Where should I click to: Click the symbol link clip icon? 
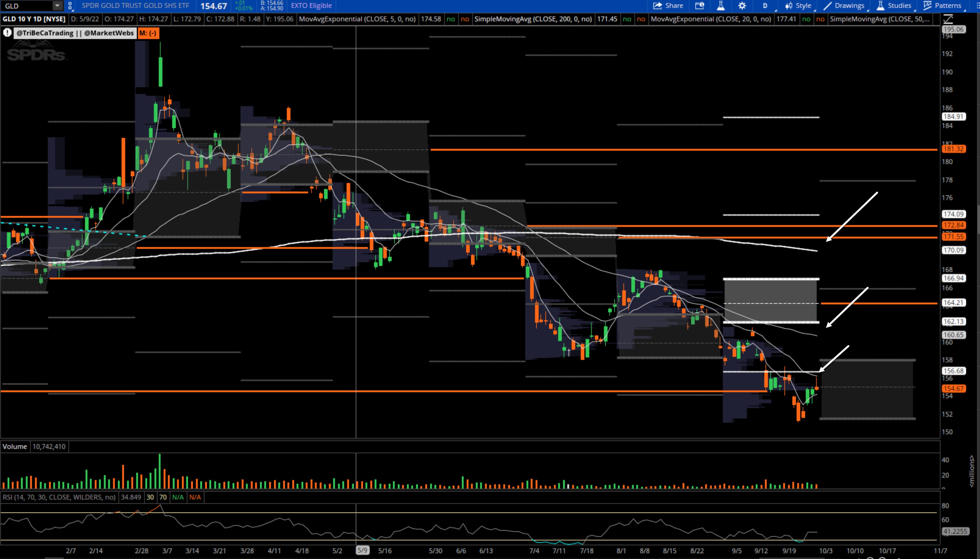(70, 6)
